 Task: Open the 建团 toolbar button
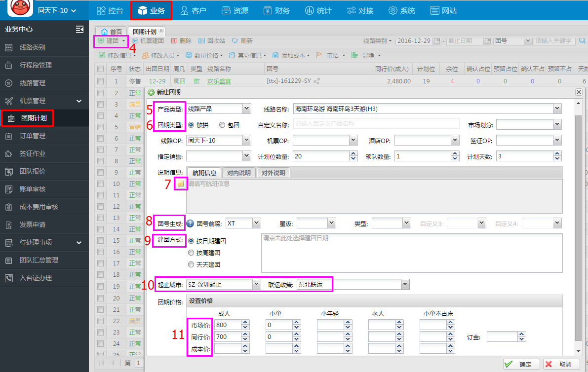coord(112,41)
